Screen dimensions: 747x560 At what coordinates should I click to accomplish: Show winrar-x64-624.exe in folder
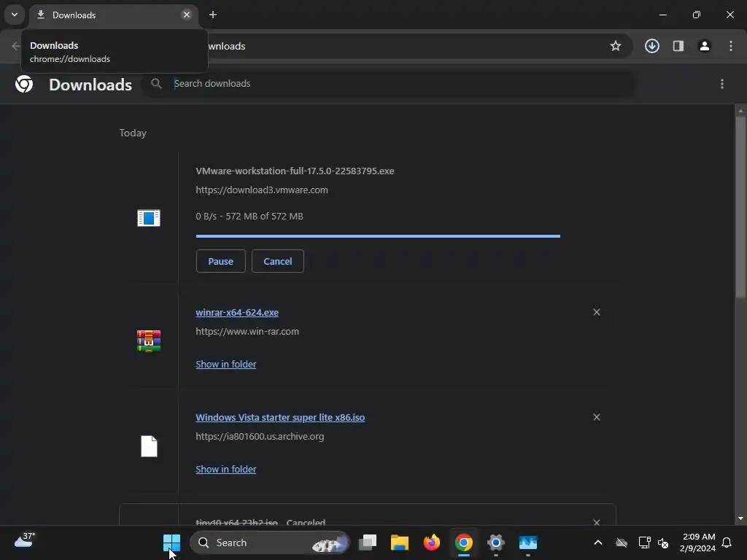[226, 365]
